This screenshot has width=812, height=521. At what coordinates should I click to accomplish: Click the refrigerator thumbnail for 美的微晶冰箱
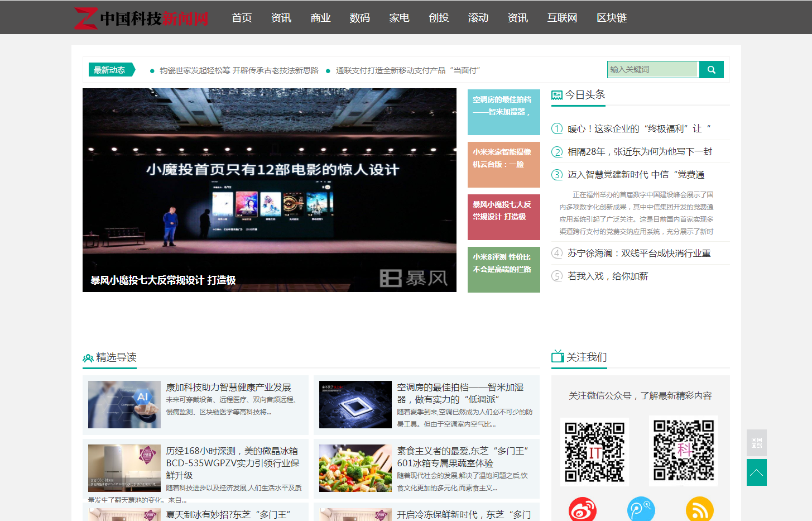[x=124, y=468]
